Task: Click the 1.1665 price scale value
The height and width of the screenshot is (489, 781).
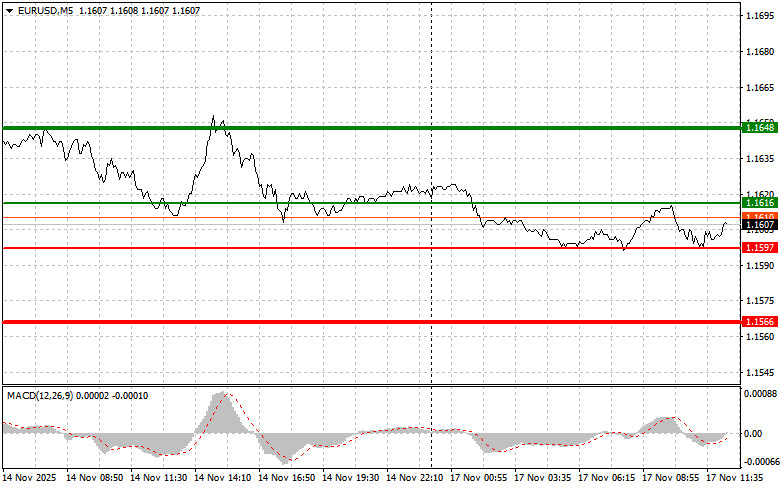Action: [x=760, y=88]
